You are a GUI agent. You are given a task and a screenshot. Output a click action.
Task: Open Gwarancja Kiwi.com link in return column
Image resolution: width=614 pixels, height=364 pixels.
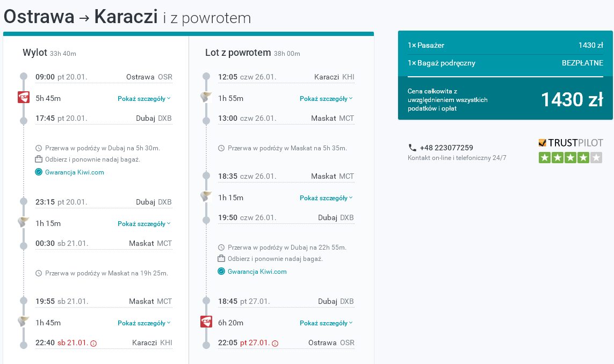pyautogui.click(x=257, y=271)
